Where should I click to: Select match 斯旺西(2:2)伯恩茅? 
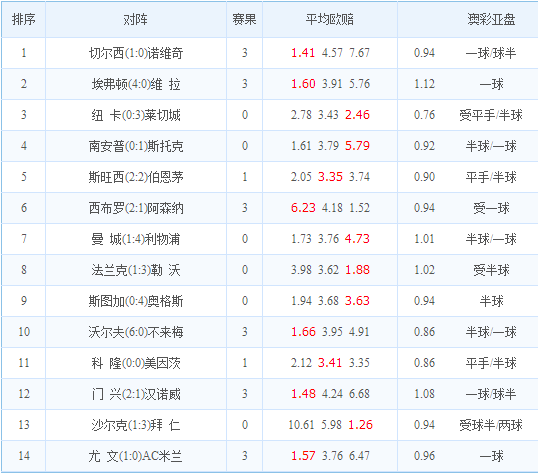tap(136, 177)
